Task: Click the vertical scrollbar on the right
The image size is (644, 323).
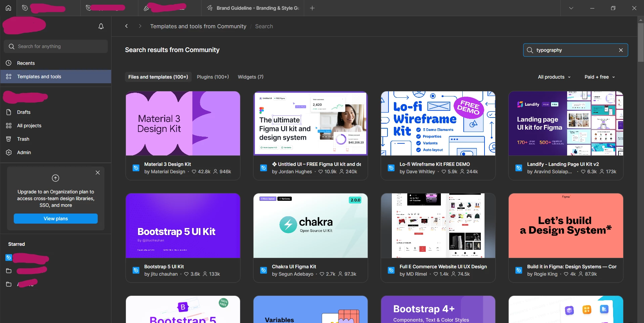Action: click(x=641, y=42)
